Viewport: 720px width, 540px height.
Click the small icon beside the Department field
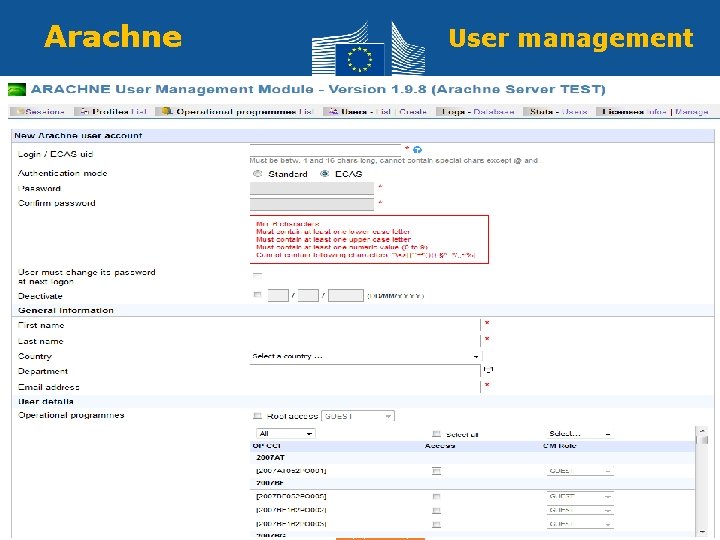[x=489, y=370]
